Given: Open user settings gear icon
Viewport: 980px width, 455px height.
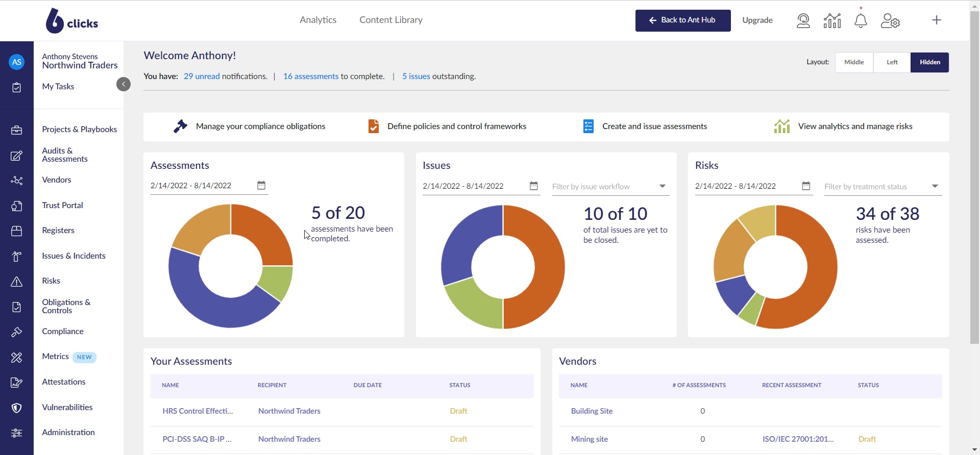Looking at the screenshot, I should (x=890, y=21).
